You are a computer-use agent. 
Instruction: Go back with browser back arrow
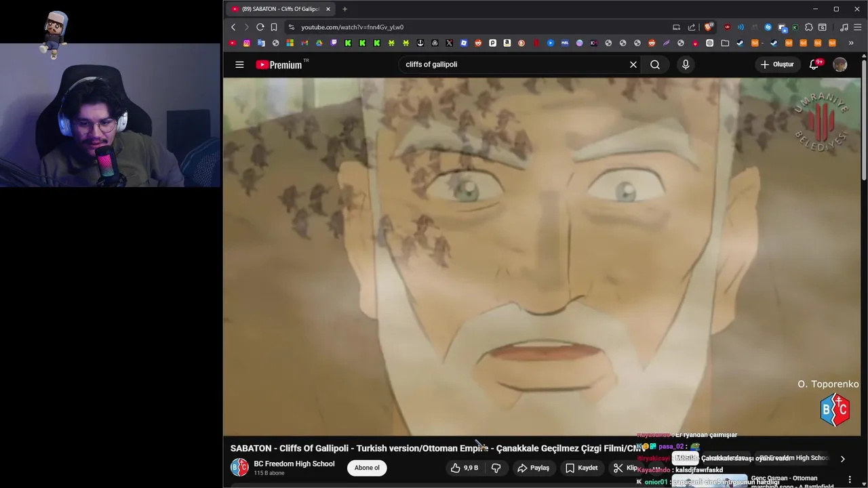[x=233, y=27]
